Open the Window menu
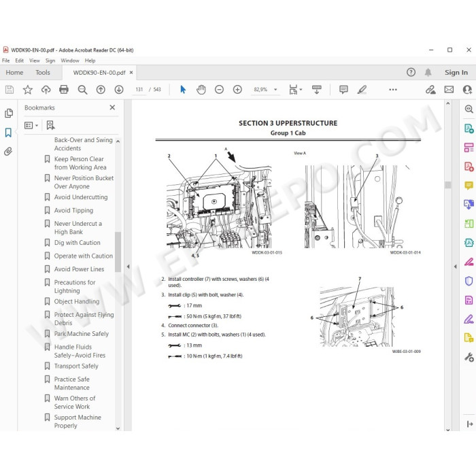The height and width of the screenshot is (476, 476). (x=70, y=61)
